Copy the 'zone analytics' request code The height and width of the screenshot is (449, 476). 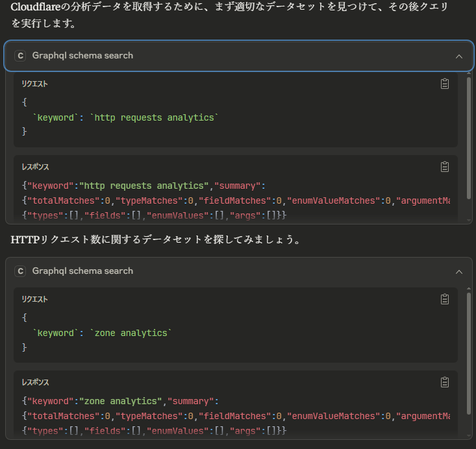[445, 299]
